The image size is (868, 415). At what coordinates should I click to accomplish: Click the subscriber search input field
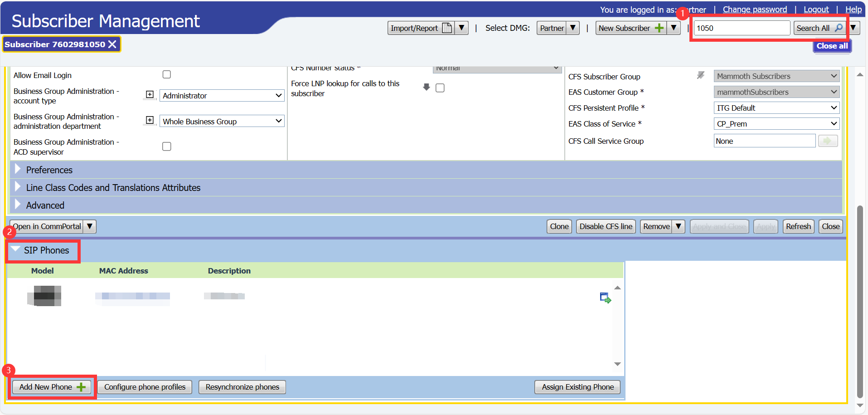(x=742, y=28)
